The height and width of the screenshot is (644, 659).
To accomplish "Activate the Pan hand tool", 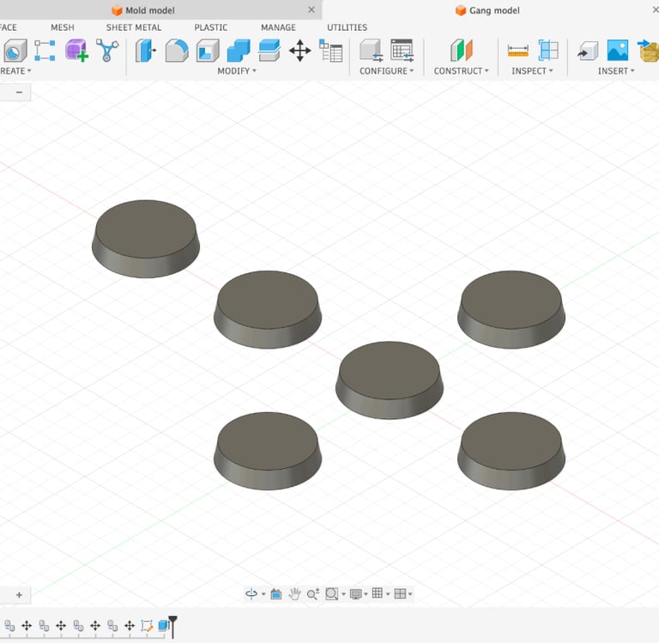I will pyautogui.click(x=294, y=594).
